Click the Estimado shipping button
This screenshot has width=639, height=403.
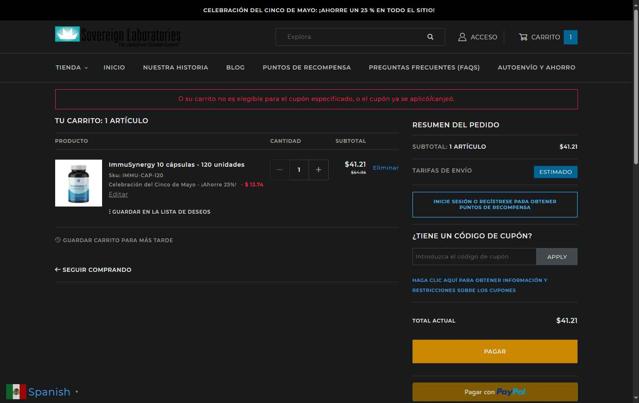point(555,172)
